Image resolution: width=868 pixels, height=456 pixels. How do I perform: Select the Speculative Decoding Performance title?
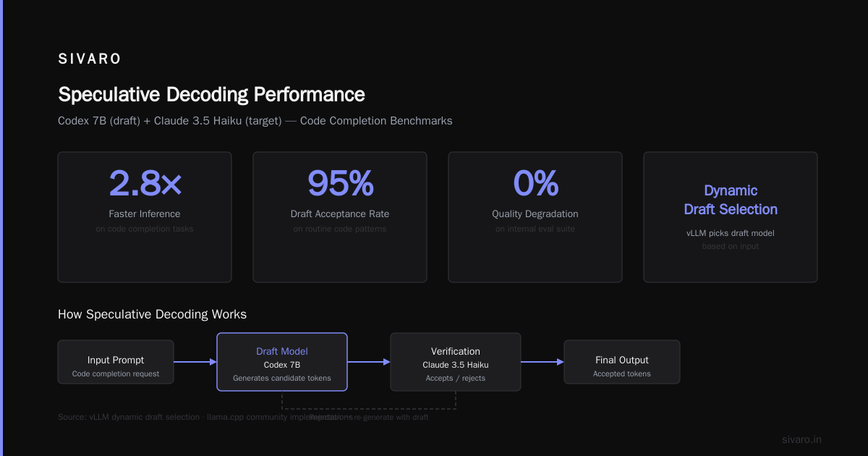(211, 95)
